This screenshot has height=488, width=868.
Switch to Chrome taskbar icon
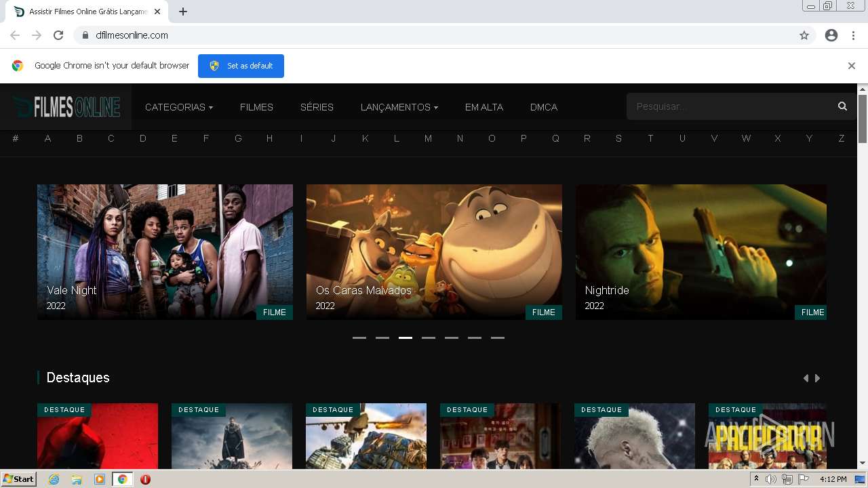click(x=122, y=479)
